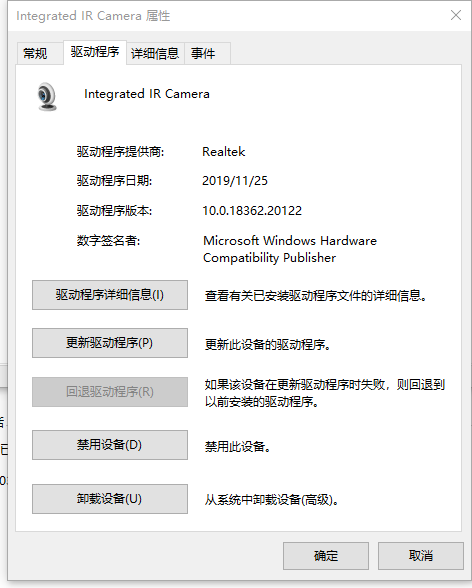Click the Integrated IR Camera device name text
472x588 pixels.
(147, 94)
